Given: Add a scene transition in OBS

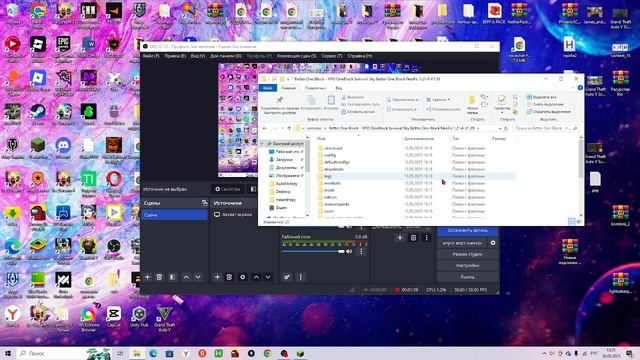Looking at the screenshot, I should click(x=400, y=238).
